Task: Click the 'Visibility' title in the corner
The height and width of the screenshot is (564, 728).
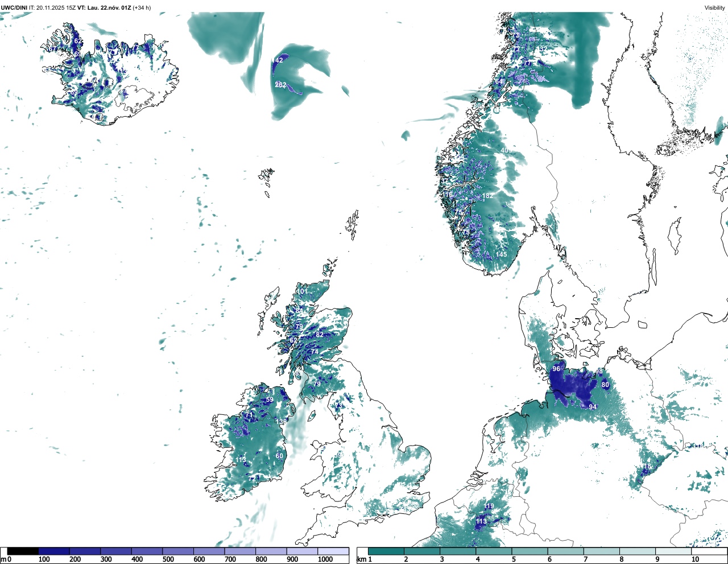Action: point(715,7)
